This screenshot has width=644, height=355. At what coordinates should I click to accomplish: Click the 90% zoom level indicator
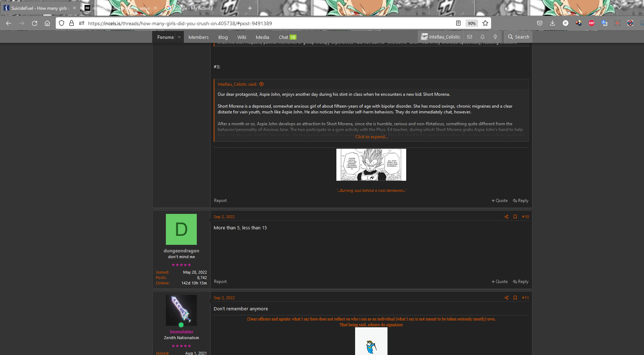point(472,23)
